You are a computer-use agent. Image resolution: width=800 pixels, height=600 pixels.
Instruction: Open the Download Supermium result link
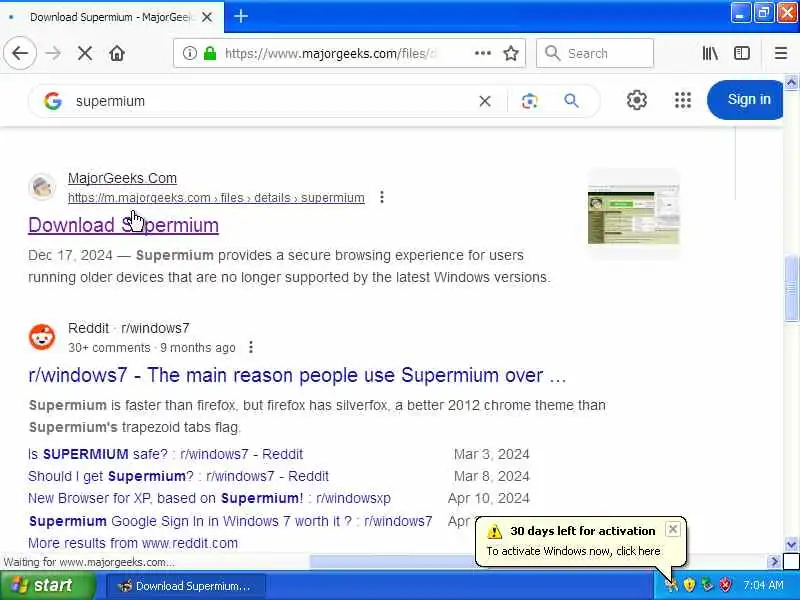123,225
